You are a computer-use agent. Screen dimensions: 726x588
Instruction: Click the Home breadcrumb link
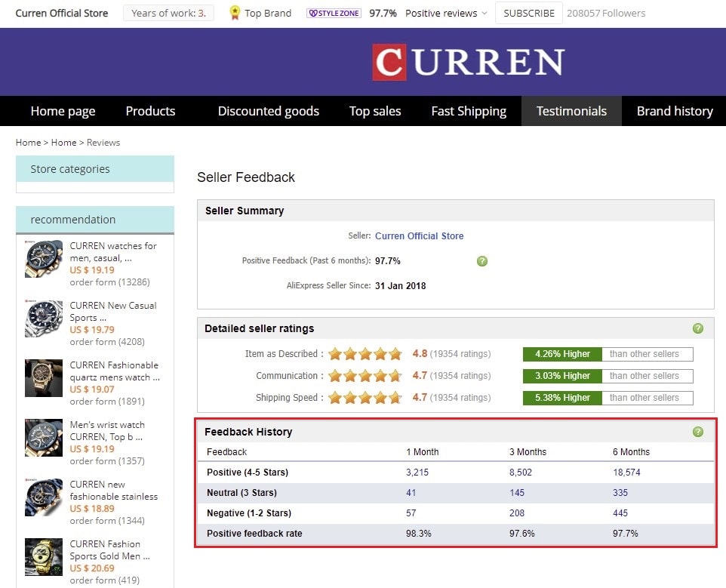pos(28,143)
